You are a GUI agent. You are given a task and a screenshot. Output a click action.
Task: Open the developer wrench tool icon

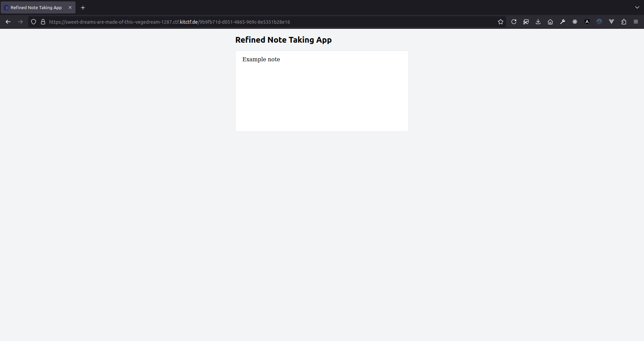(562, 21)
